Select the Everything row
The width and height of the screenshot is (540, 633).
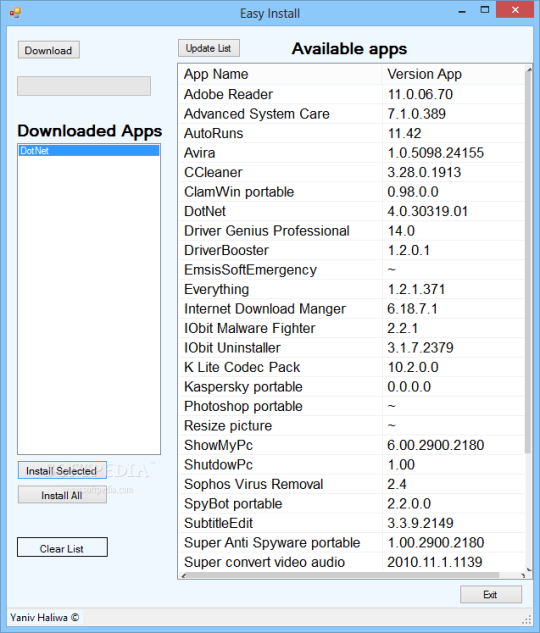click(352, 289)
